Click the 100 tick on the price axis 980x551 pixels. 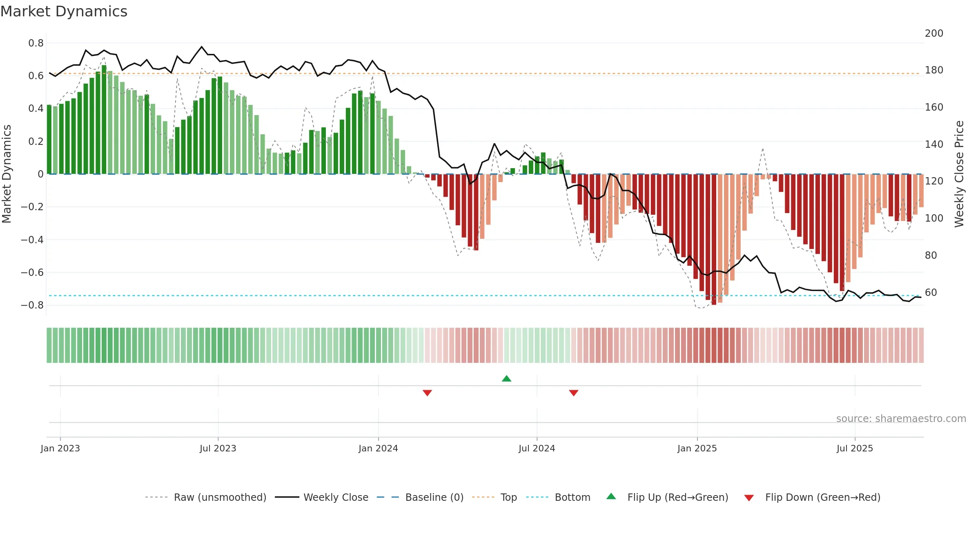[x=934, y=218]
